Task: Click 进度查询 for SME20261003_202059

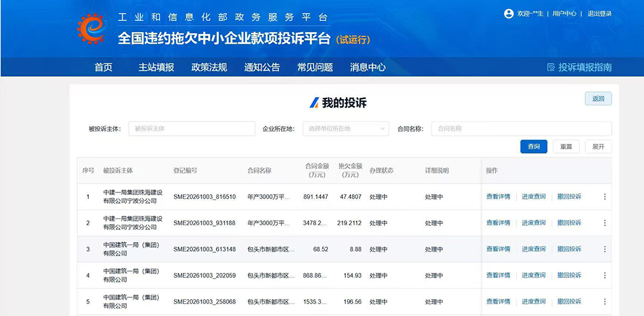Action: 534,275
